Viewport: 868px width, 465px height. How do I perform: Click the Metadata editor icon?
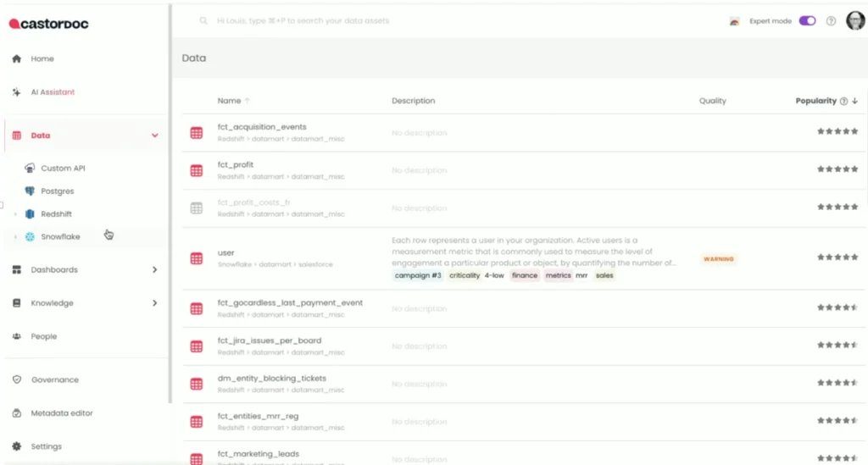click(x=17, y=413)
